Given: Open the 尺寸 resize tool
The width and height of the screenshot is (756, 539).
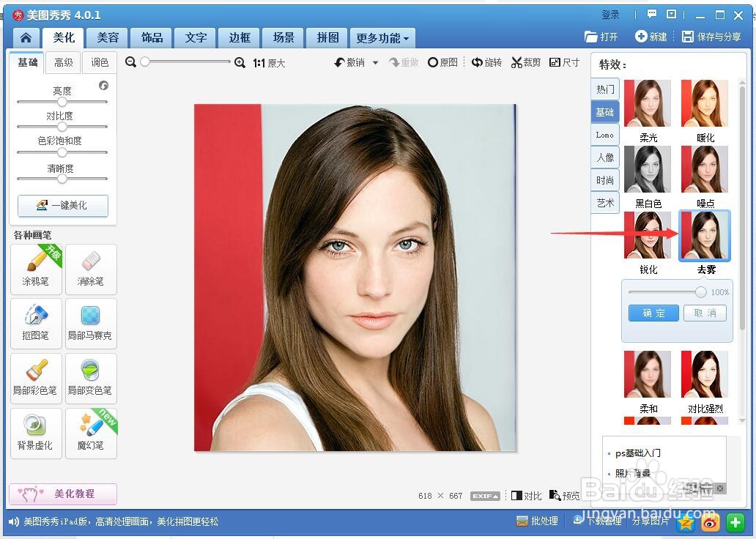Looking at the screenshot, I should pyautogui.click(x=564, y=62).
